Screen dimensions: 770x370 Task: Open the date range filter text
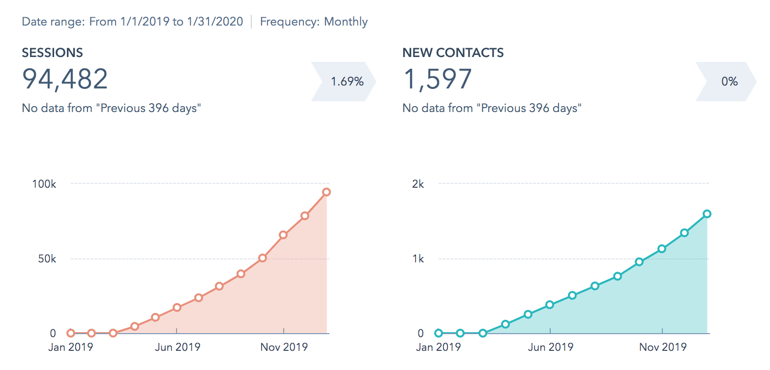tap(132, 22)
